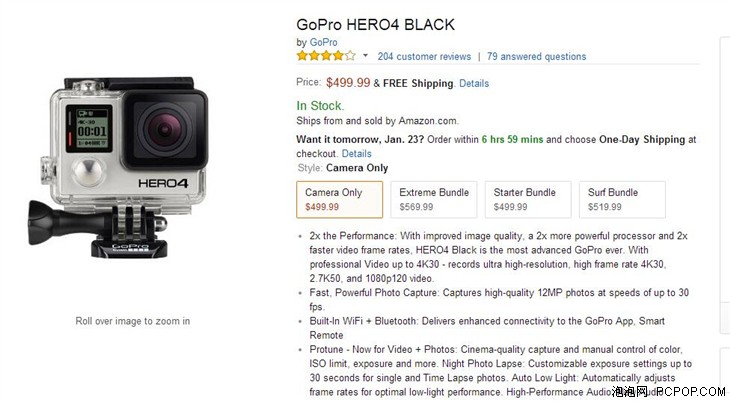Click the fifth empty star of the rating
The height and width of the screenshot is (402, 730).
[x=351, y=56]
